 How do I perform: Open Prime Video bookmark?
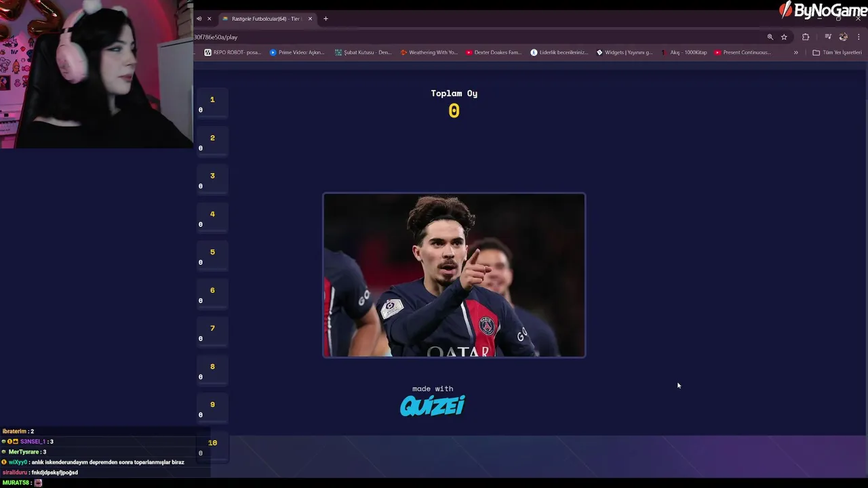click(297, 52)
